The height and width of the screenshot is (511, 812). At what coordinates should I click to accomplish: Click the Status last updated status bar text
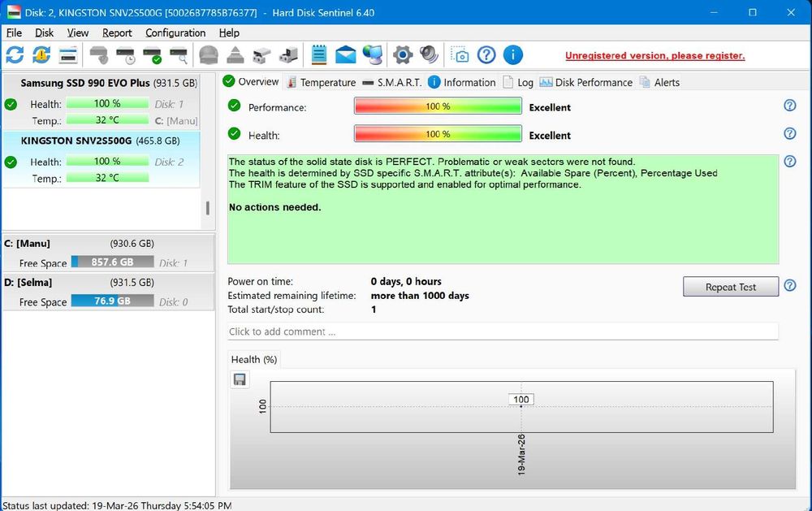pyautogui.click(x=117, y=505)
